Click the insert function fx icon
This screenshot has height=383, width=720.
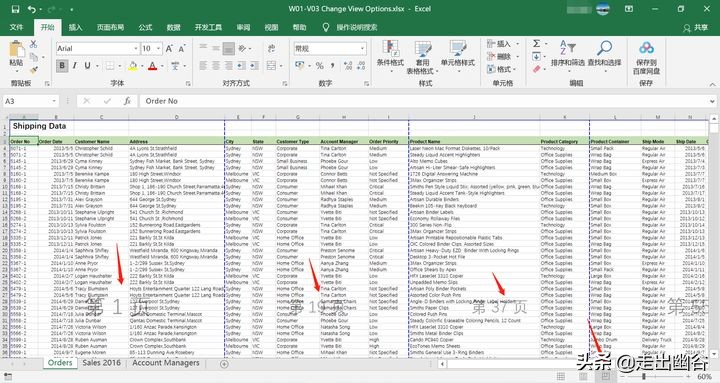coord(127,101)
